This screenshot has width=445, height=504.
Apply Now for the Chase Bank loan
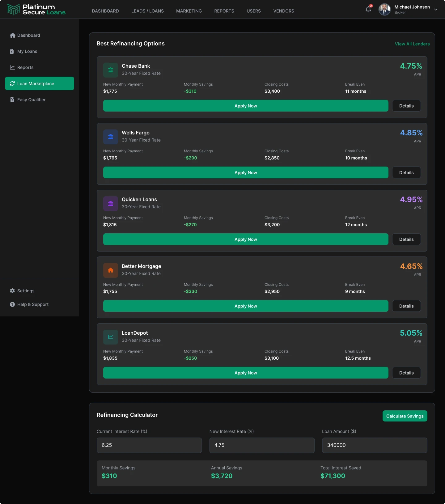(246, 106)
